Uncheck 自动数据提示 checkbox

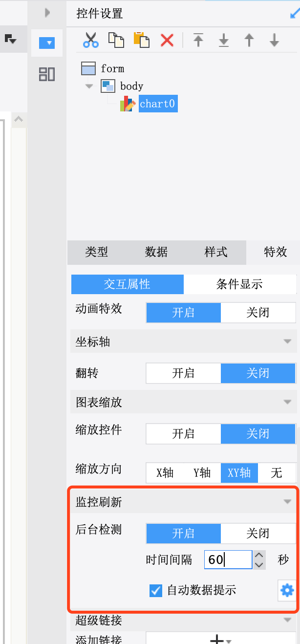[156, 590]
